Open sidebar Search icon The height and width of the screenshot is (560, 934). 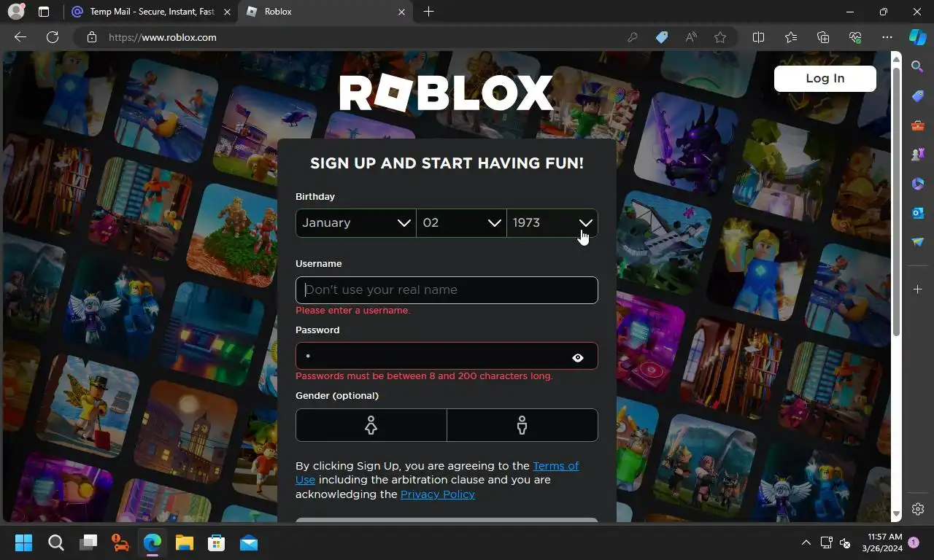(918, 66)
